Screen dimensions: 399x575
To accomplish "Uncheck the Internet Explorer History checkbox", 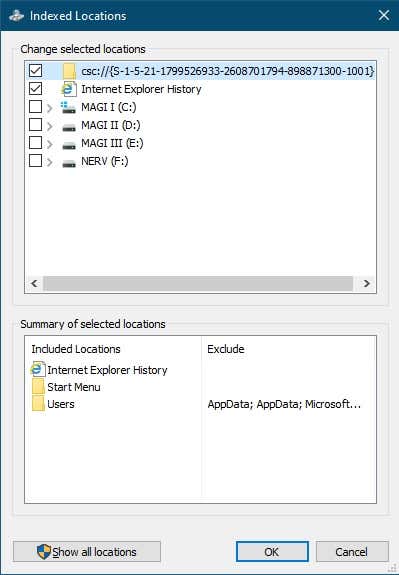I will (x=36, y=89).
